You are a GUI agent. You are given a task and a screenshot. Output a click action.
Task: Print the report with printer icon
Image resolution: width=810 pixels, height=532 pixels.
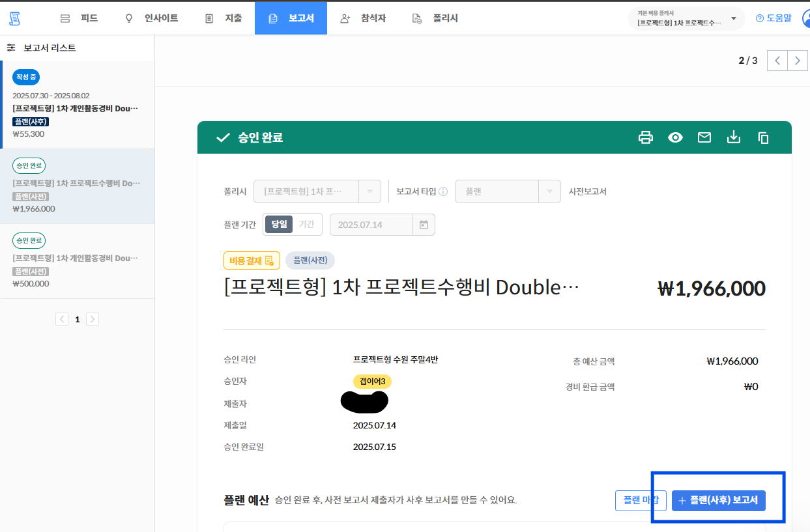645,137
